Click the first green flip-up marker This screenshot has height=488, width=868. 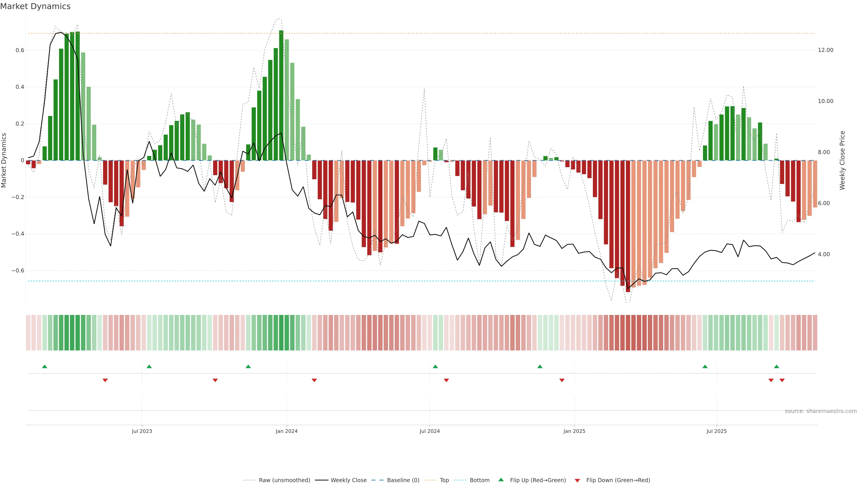pyautogui.click(x=45, y=366)
